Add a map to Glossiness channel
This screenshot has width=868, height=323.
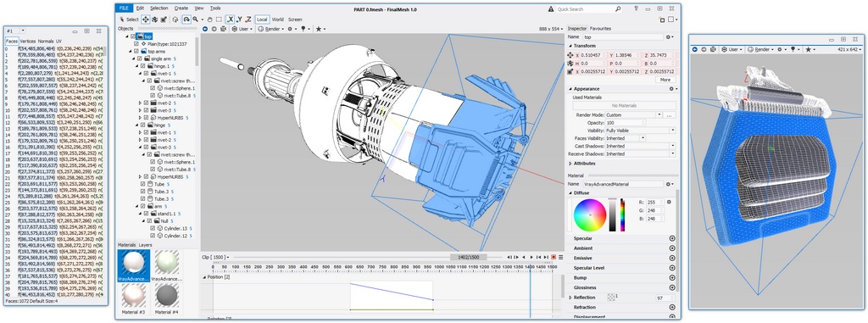[x=672, y=287]
